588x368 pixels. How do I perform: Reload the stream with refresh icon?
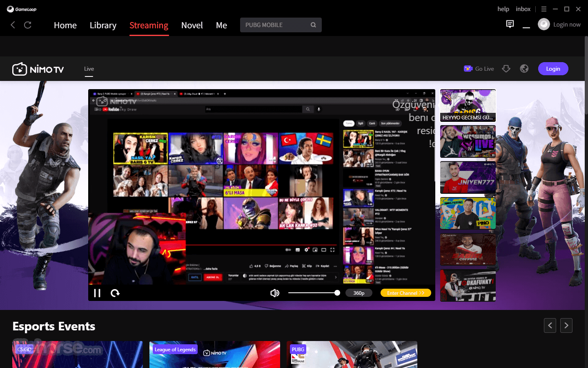pyautogui.click(x=115, y=293)
